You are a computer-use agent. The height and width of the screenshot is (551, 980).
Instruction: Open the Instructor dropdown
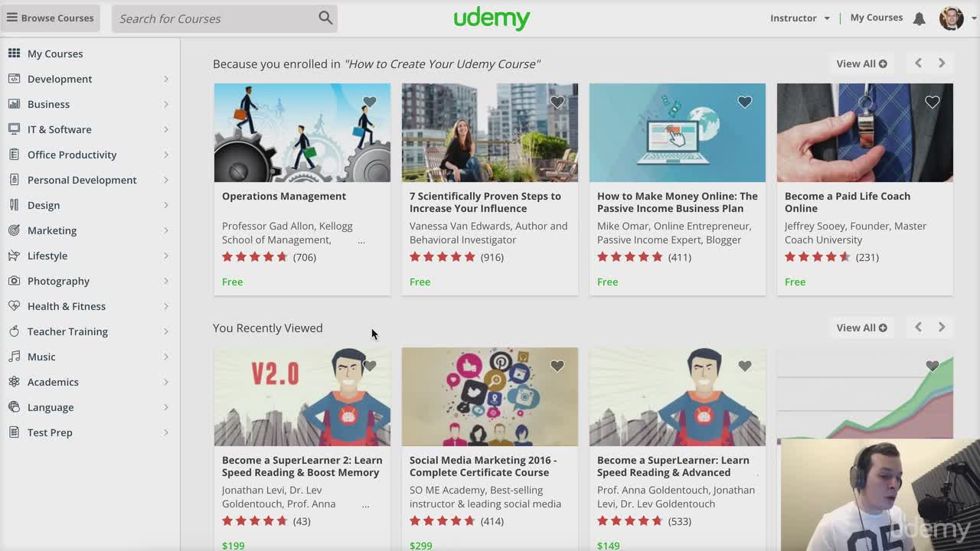point(800,18)
